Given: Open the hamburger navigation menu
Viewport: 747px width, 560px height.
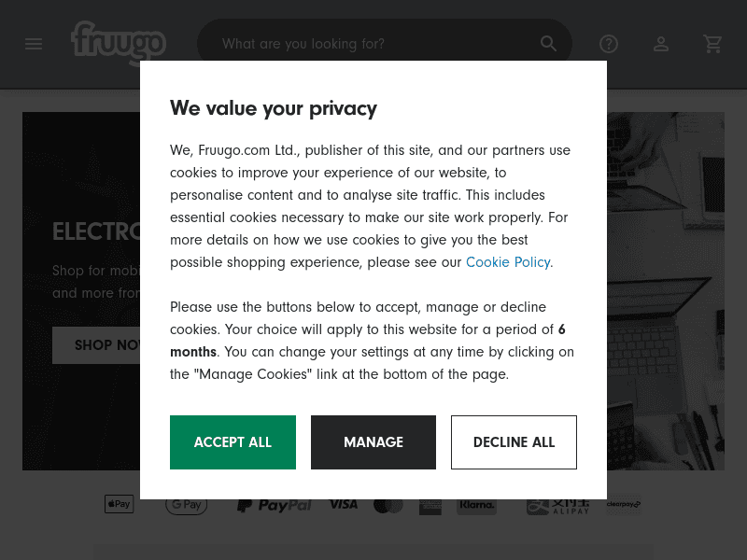Looking at the screenshot, I should pos(34,44).
